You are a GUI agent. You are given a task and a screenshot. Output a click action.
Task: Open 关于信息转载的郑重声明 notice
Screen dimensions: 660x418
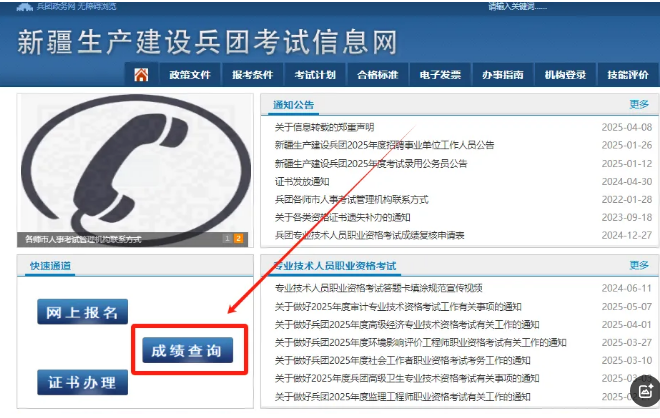point(325,127)
